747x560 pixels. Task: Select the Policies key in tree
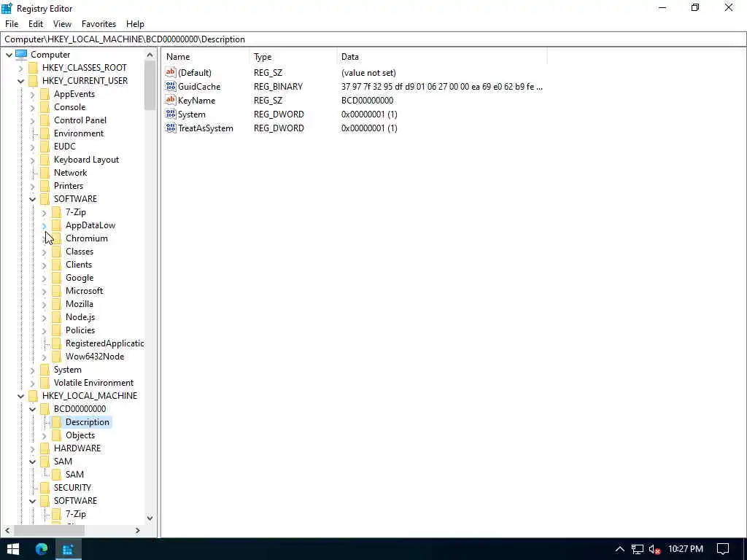(80, 330)
